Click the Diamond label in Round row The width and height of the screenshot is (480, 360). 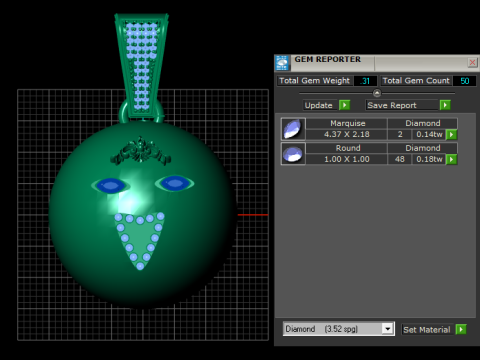[x=423, y=148]
